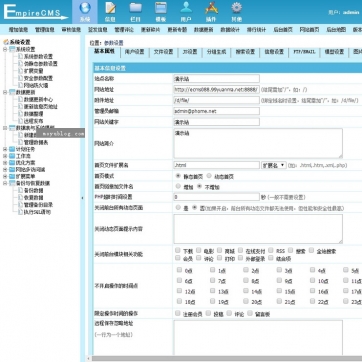362x362 pixels.
Task: Check the 0点 time checkbox
Action: point(179,270)
